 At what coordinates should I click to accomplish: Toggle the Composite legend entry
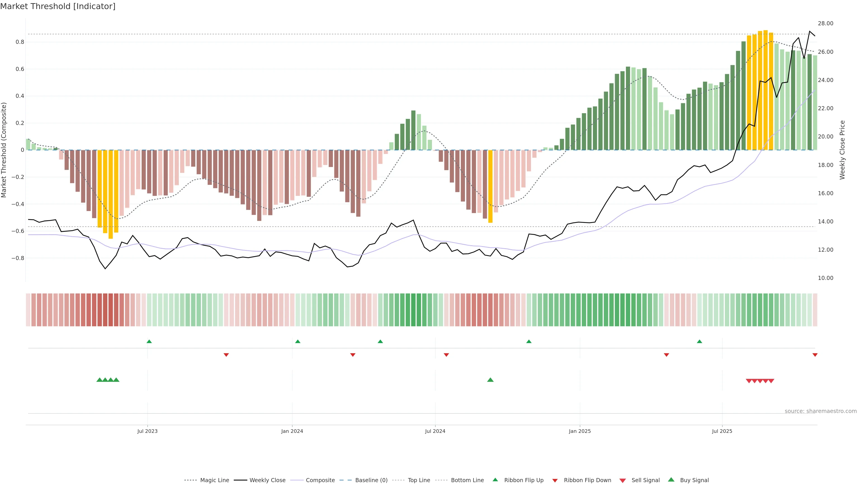[320, 480]
